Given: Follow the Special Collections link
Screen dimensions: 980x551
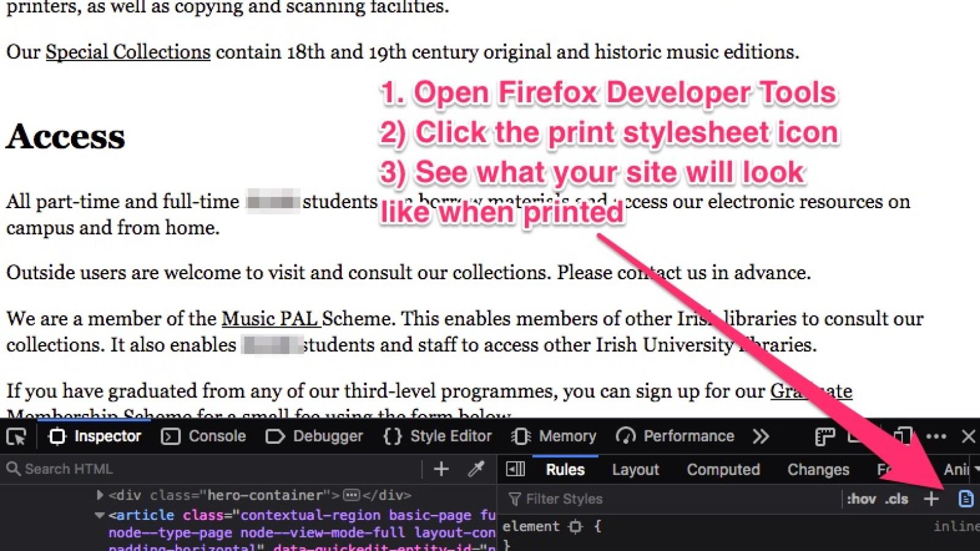Looking at the screenshot, I should (128, 52).
